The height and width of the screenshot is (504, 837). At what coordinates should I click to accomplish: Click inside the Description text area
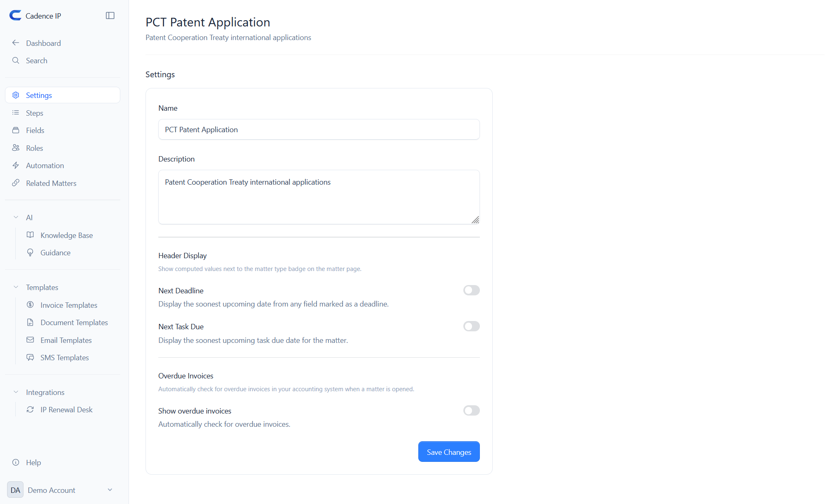pyautogui.click(x=319, y=197)
